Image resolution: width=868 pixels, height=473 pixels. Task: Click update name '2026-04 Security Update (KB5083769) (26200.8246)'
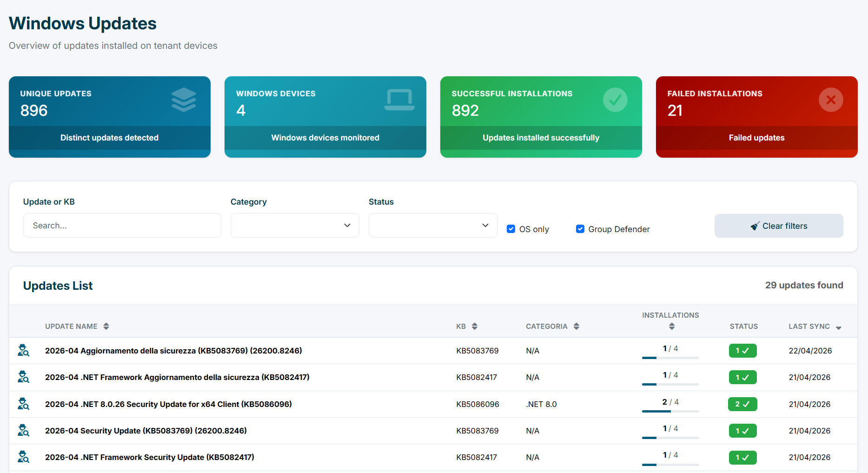pyautogui.click(x=146, y=430)
